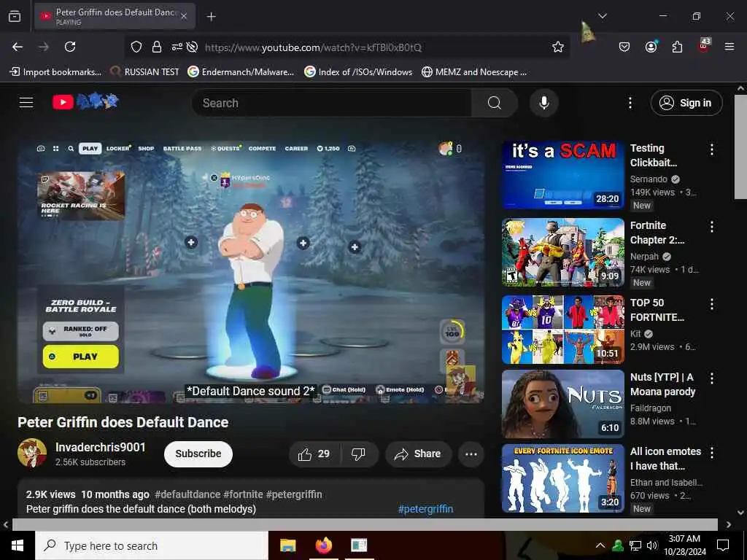Click the Fortnite video player
Image resolution: width=747 pixels, height=560 pixels.
251,272
